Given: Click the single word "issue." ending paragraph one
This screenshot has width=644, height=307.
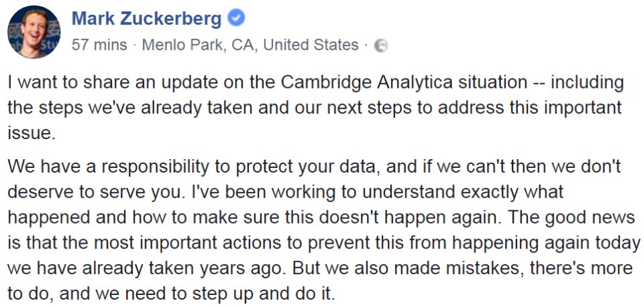Looking at the screenshot, I should tap(30, 133).
